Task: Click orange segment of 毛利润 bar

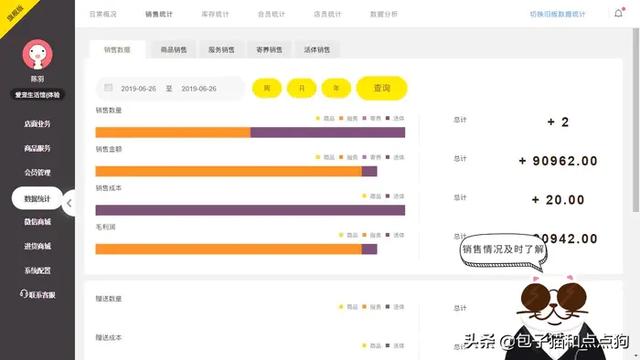Action: (229, 249)
